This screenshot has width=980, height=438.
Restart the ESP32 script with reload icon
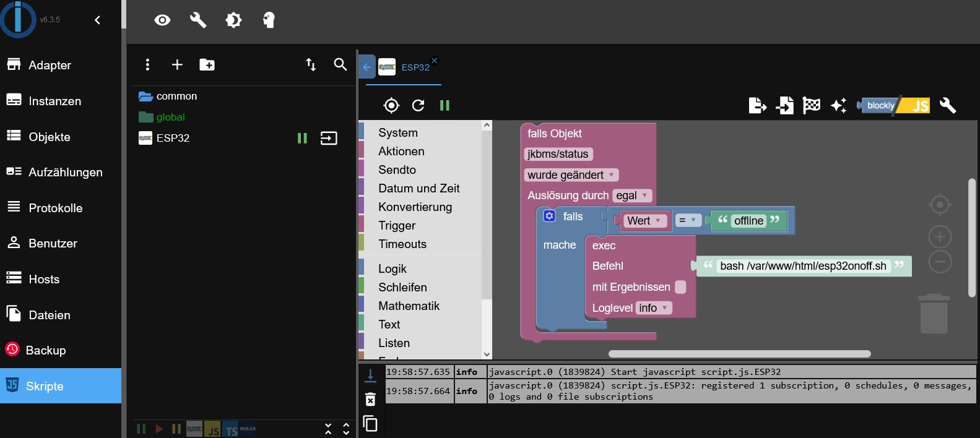tap(418, 106)
